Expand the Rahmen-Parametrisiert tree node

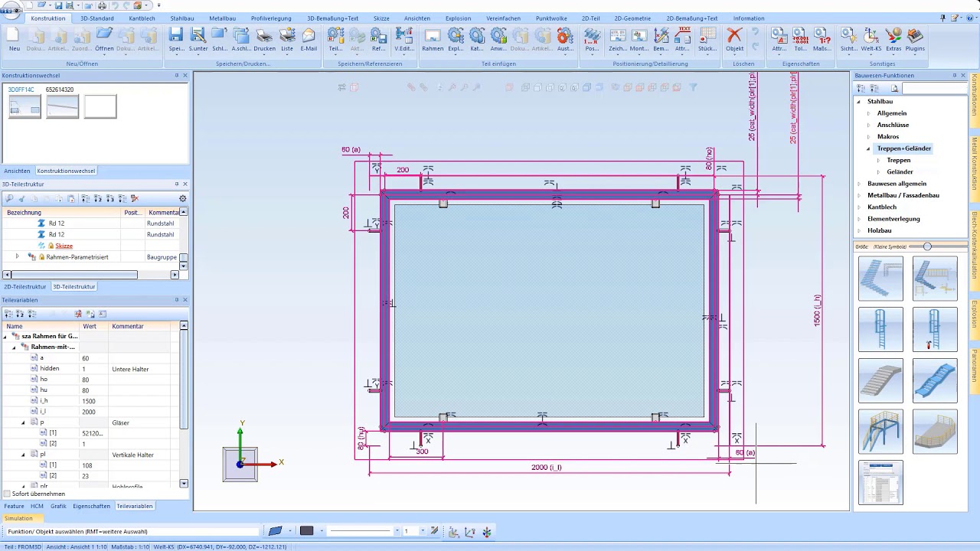pyautogui.click(x=18, y=257)
